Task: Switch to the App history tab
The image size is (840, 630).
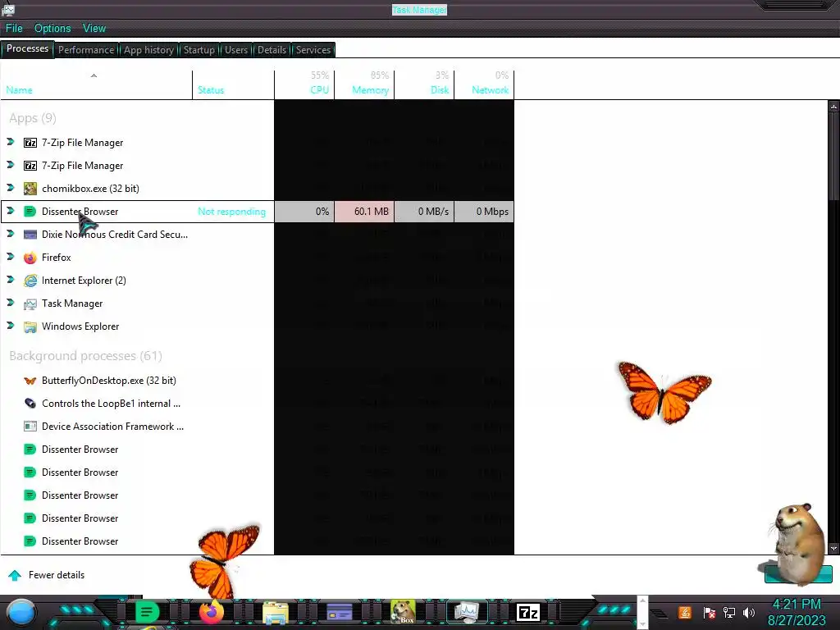Action: coord(149,50)
